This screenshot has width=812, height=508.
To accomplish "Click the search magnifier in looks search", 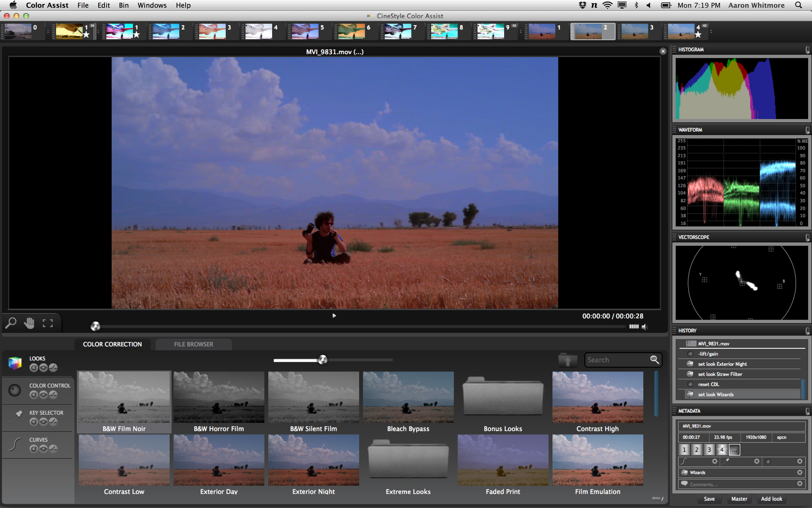I will pos(654,360).
